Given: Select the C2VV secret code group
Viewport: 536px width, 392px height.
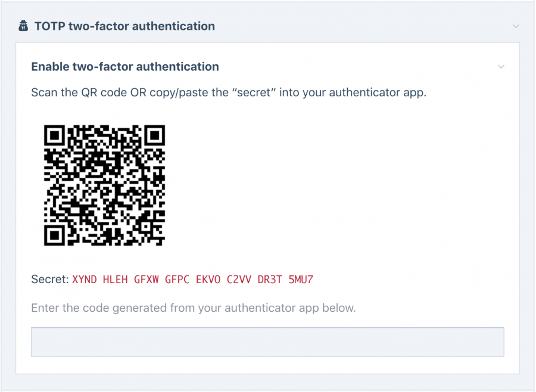Looking at the screenshot, I should [239, 280].
